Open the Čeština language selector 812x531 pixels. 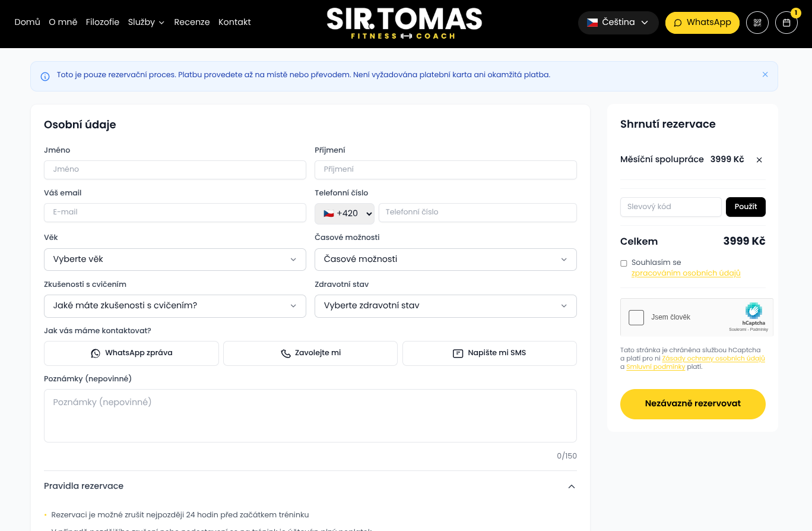pos(618,23)
